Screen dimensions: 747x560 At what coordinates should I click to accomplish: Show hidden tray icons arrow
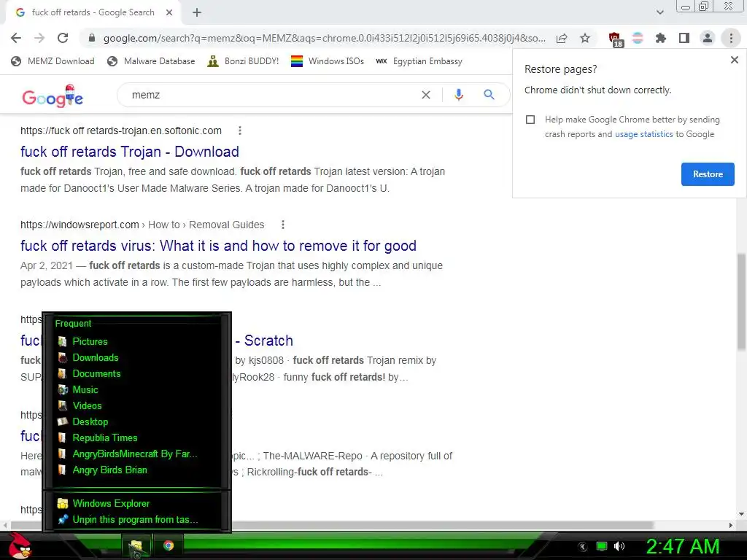pos(582,546)
